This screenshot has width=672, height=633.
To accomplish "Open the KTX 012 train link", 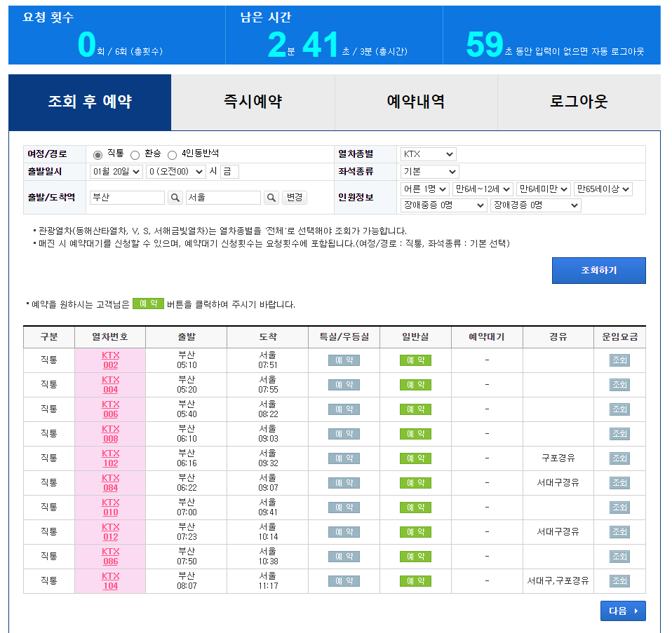I will click(111, 531).
